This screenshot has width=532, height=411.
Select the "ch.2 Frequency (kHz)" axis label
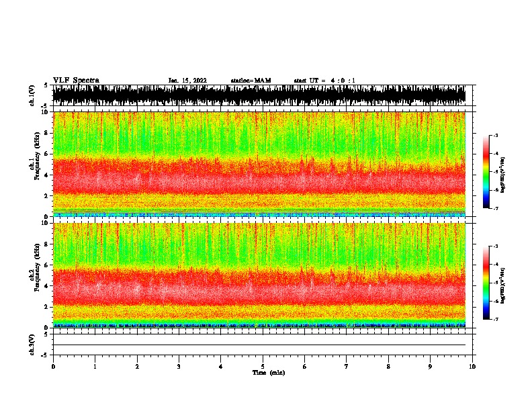tap(35, 267)
